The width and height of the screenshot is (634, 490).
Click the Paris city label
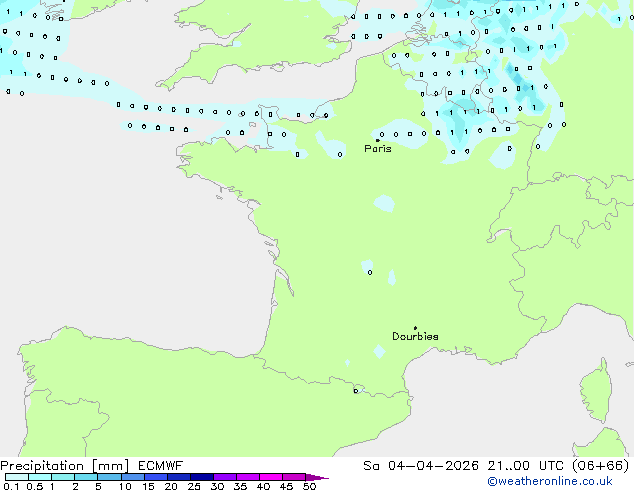coord(378,149)
